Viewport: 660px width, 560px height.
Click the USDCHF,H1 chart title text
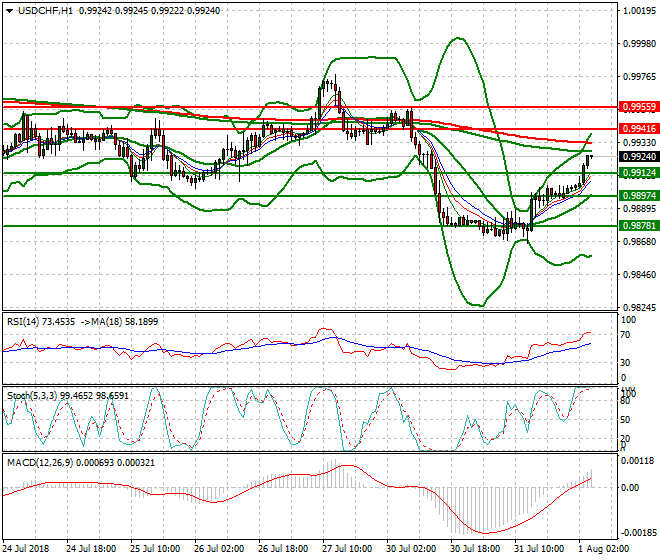[x=46, y=11]
